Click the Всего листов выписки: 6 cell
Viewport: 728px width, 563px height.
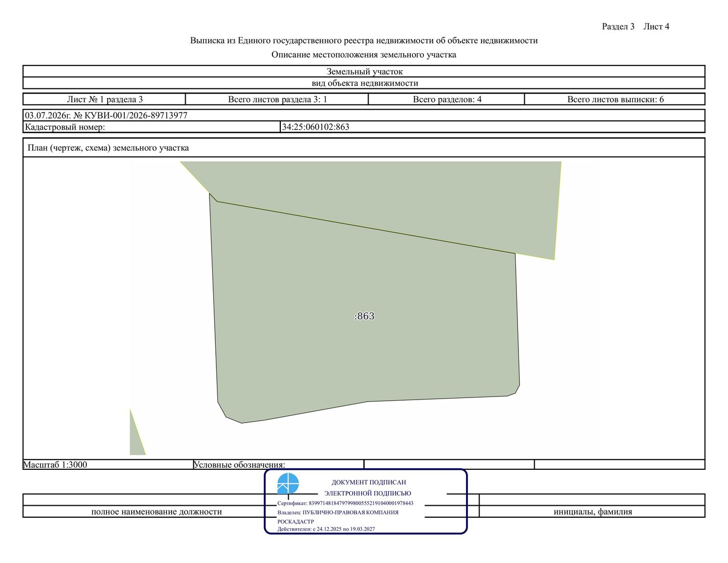[615, 99]
